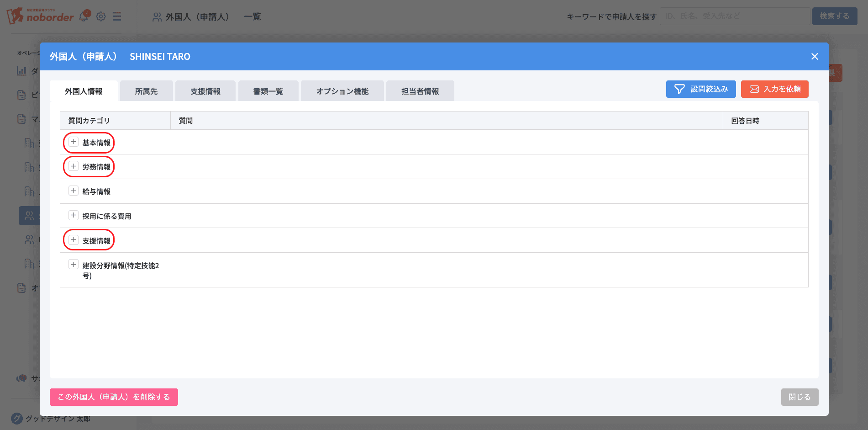The image size is (868, 430).
Task: Click the 設問絞込み filter button
Action: pos(700,89)
